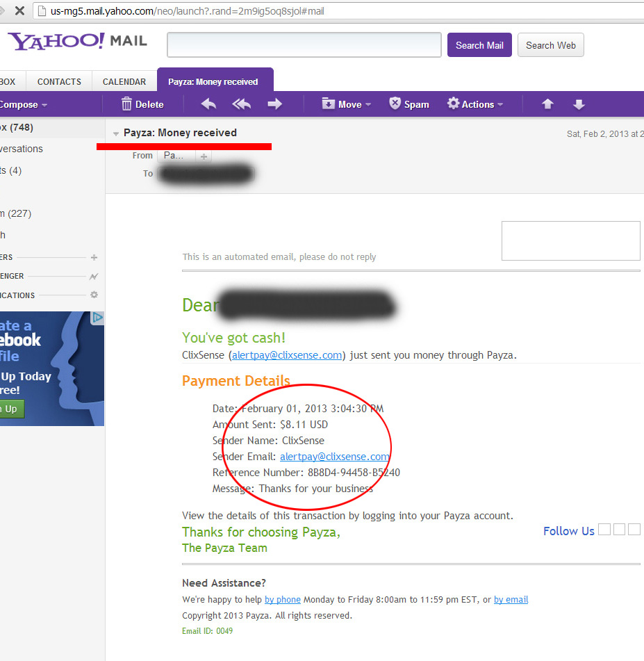Click the Reference Number 8B8D4-94458-B5240 text

coord(306,473)
